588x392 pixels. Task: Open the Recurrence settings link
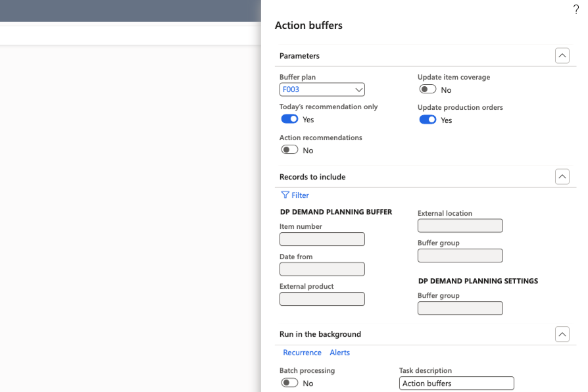pyautogui.click(x=302, y=353)
